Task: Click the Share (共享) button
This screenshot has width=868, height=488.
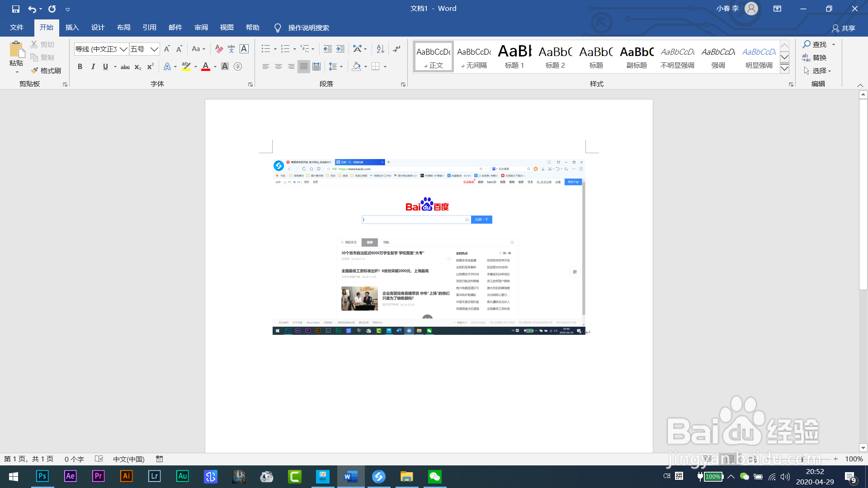Action: tap(844, 28)
